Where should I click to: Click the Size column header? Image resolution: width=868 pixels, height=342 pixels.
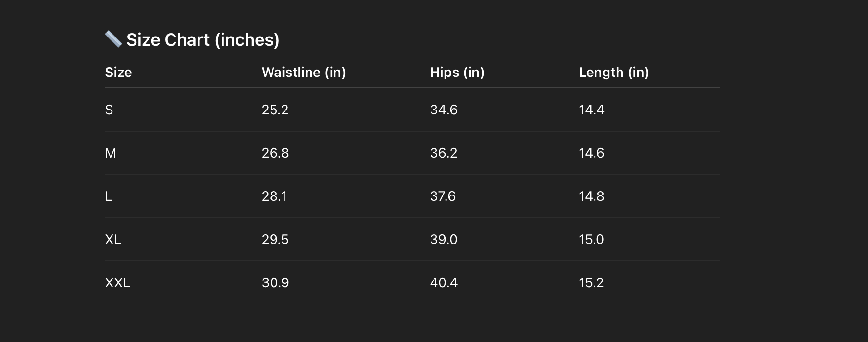(x=118, y=73)
